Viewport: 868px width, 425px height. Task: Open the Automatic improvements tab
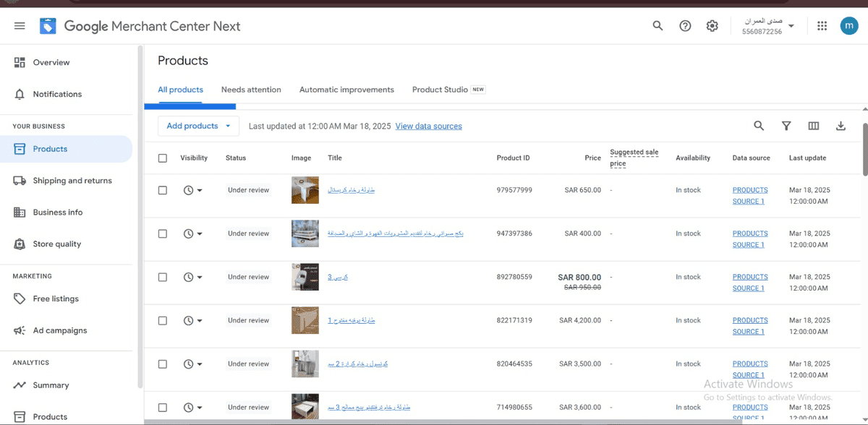(346, 90)
